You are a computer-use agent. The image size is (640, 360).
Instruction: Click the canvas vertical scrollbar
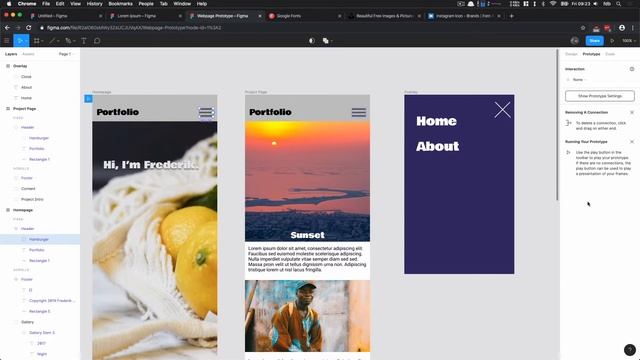tap(557, 125)
